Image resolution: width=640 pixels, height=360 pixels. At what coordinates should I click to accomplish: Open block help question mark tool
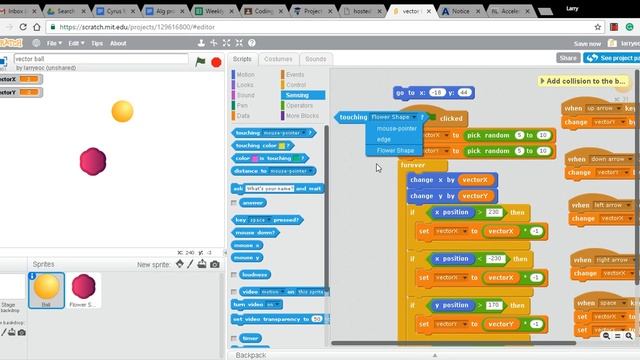252,43
